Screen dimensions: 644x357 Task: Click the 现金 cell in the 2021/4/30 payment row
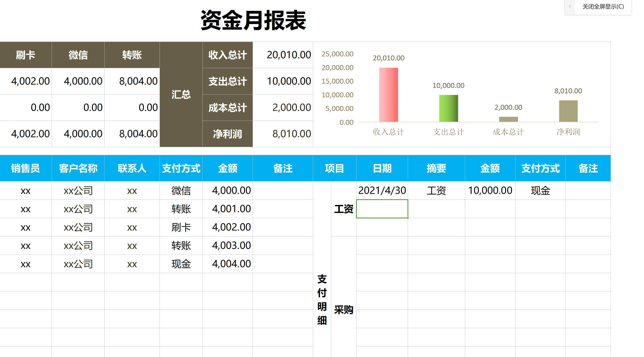540,191
